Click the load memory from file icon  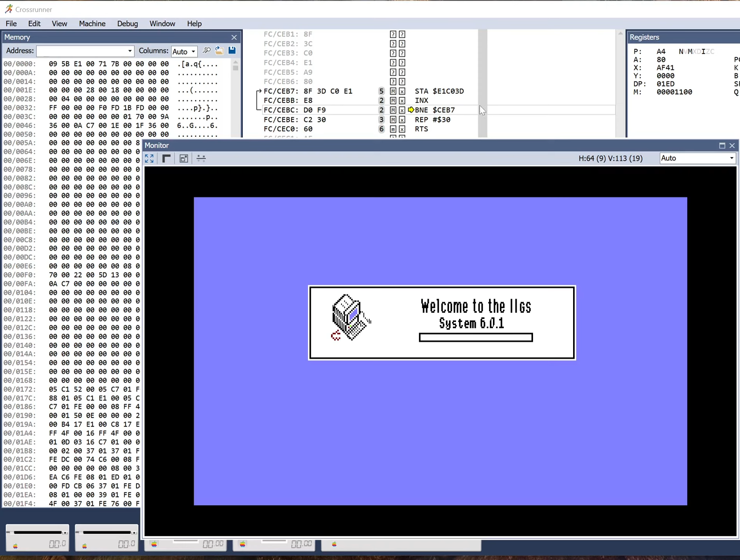219,51
